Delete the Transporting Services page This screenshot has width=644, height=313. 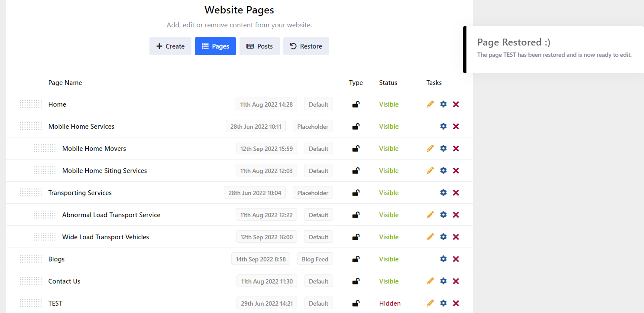pos(456,192)
